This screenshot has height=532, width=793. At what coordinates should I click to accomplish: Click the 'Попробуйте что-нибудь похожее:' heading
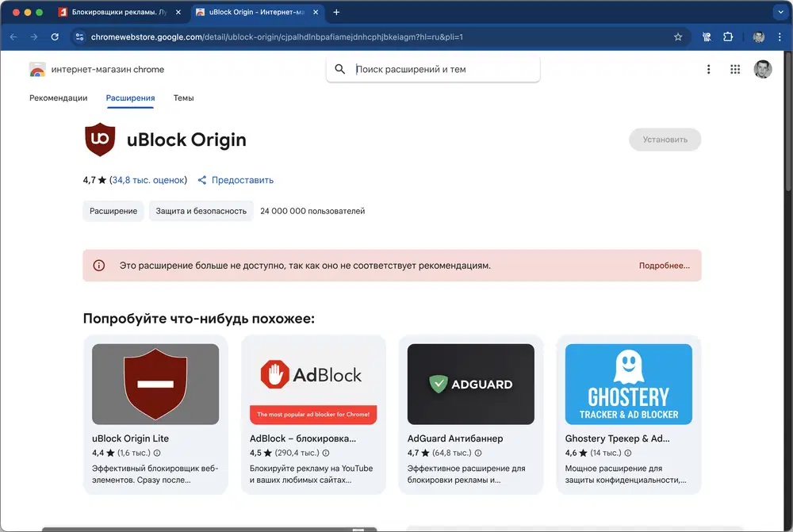click(x=199, y=319)
